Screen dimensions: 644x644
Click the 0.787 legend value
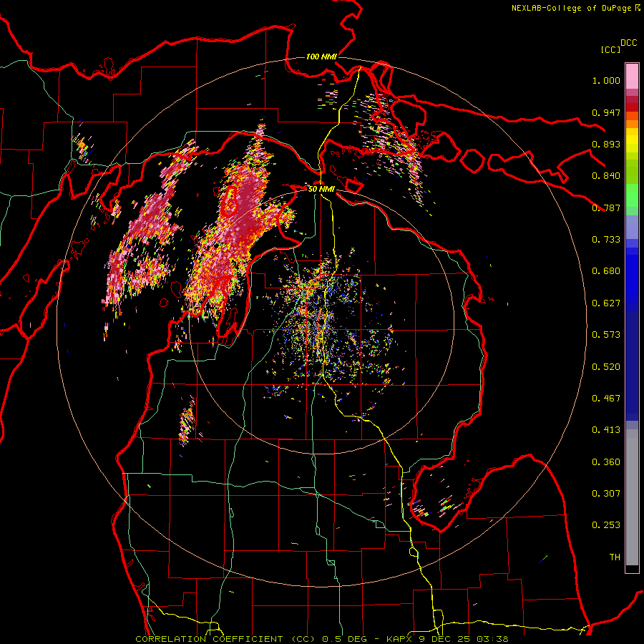click(606, 208)
